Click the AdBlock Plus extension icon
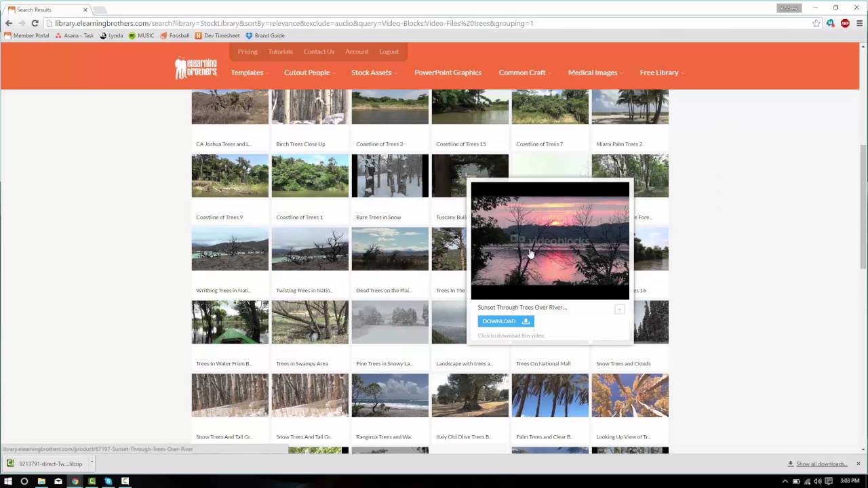The image size is (868, 488). click(x=845, y=23)
